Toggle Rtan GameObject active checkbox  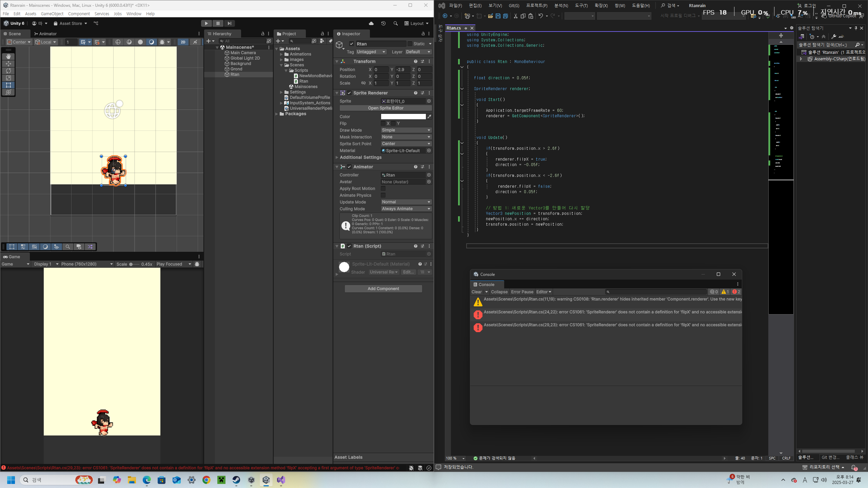[352, 44]
